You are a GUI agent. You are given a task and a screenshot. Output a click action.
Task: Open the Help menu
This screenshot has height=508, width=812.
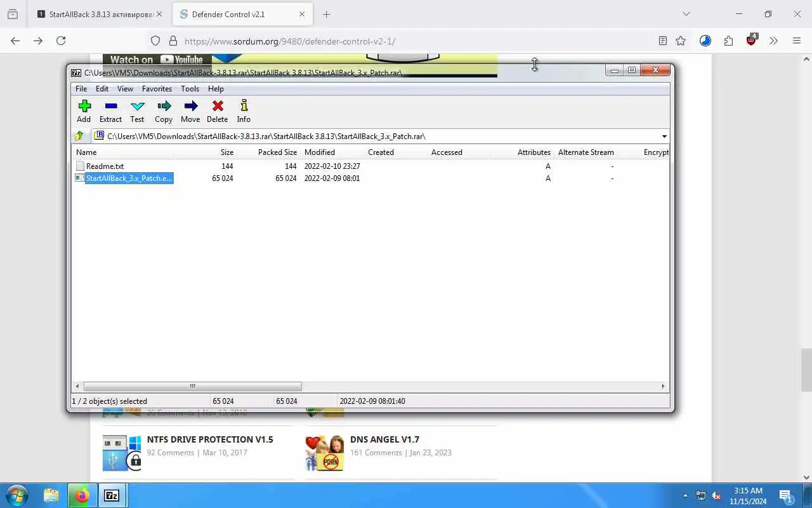216,89
